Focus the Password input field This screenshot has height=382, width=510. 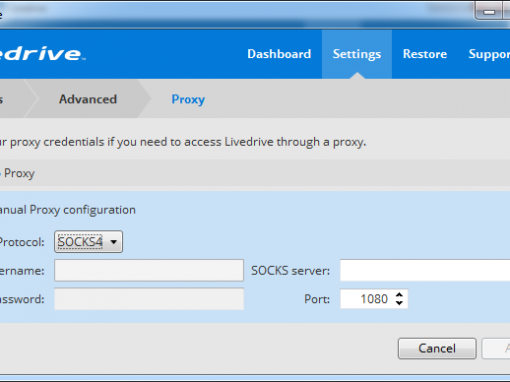click(149, 299)
